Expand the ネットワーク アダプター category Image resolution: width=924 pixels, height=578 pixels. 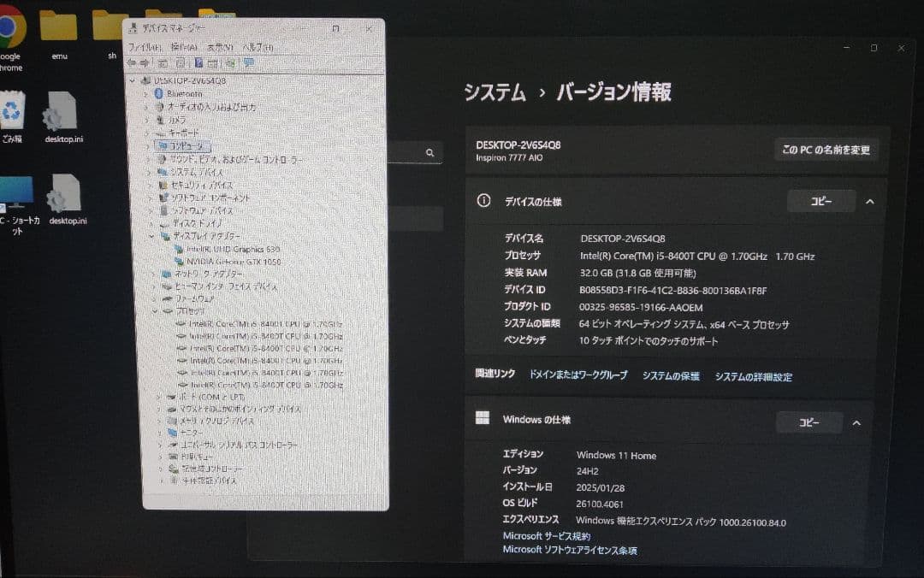(153, 274)
